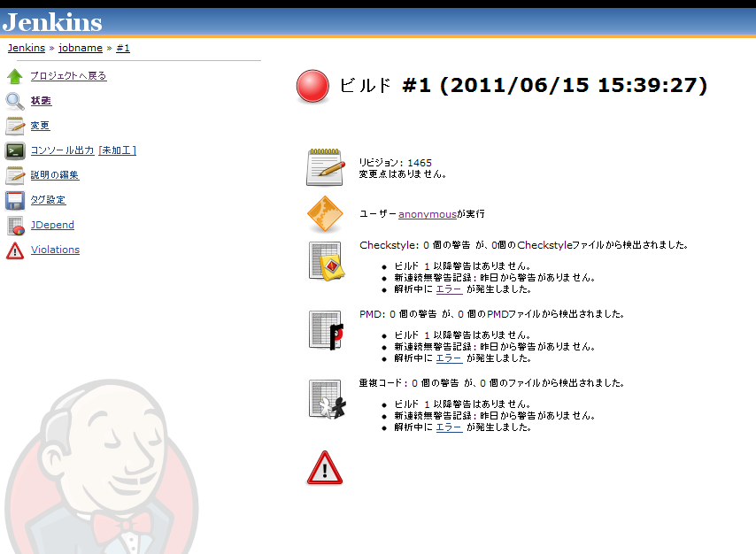Screen dimensions: 756x554
Task: Click the floppy disk tag icon
Action: click(15, 201)
